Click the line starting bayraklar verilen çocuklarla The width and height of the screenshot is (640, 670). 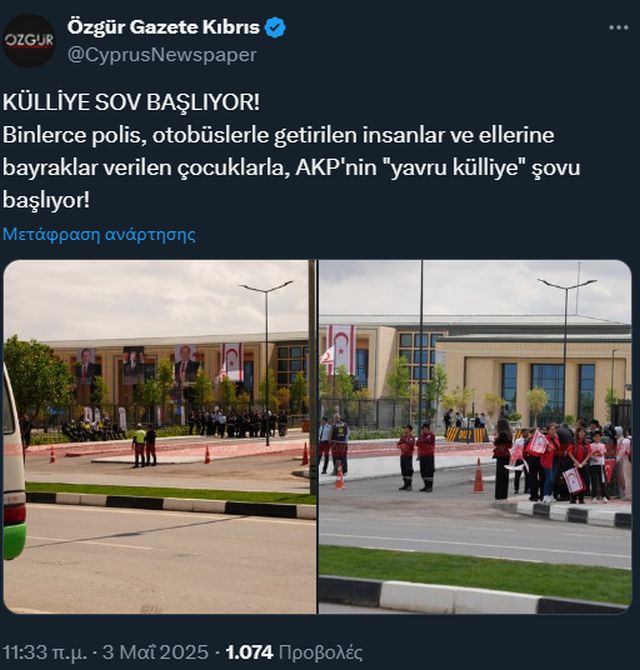pyautogui.click(x=291, y=168)
